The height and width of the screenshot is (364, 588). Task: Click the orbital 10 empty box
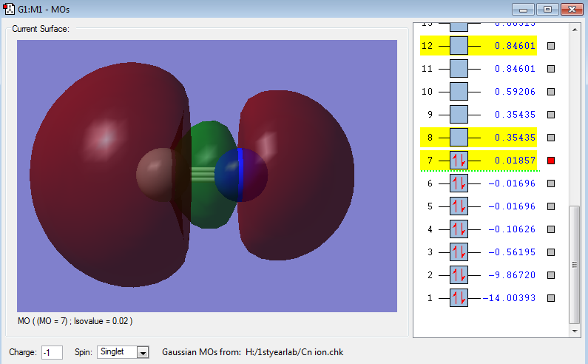(x=459, y=92)
